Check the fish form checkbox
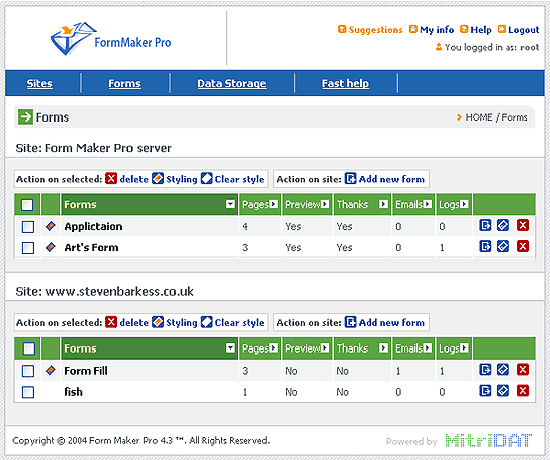 [x=28, y=392]
